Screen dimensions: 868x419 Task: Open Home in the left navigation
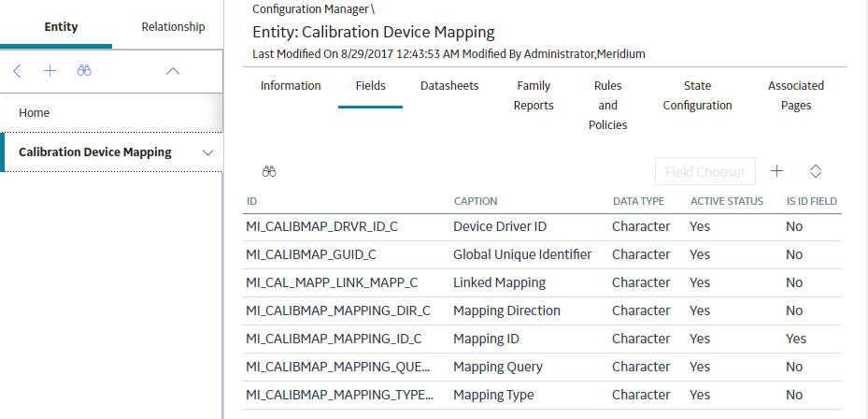pos(35,113)
